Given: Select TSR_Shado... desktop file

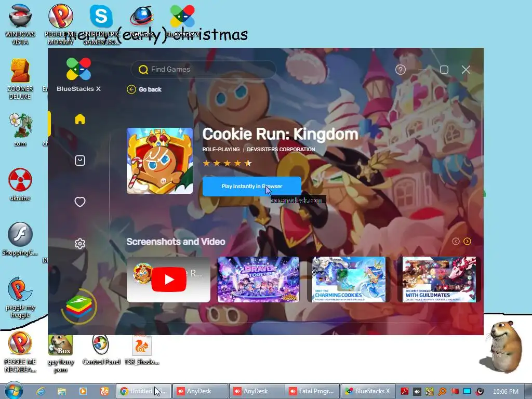Looking at the screenshot, I should (141, 350).
